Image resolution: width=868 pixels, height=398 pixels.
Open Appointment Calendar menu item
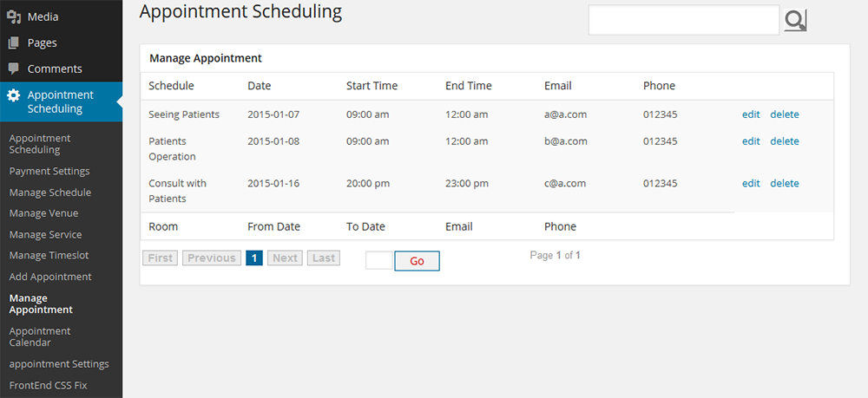point(40,336)
